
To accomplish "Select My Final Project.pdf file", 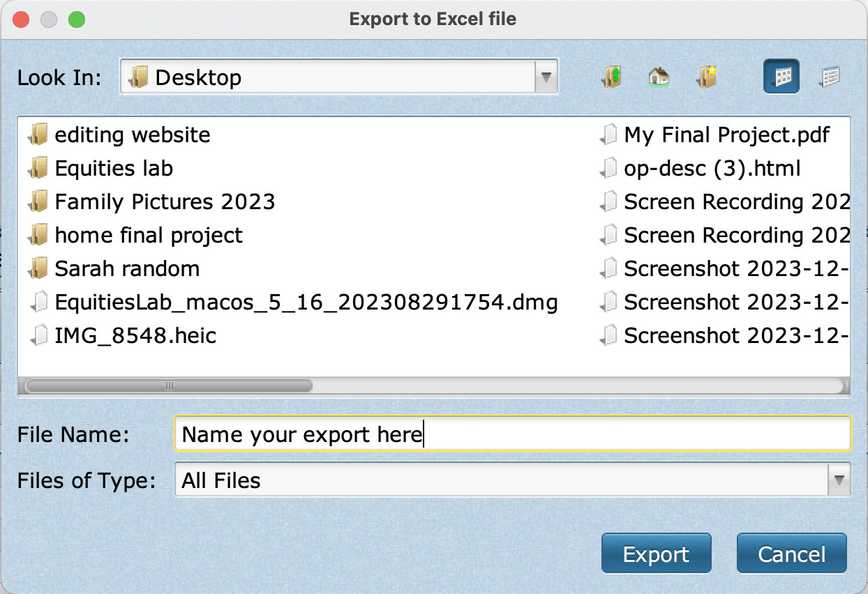I will (726, 135).
